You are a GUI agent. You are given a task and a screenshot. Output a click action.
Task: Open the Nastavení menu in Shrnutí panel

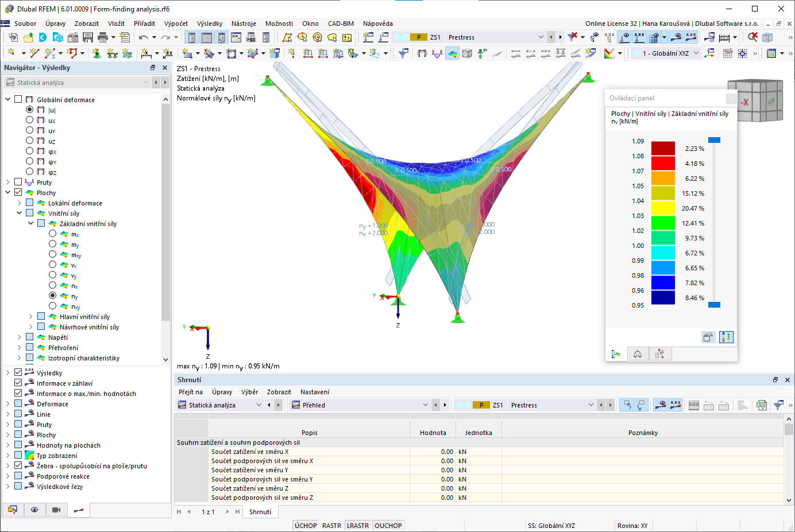tap(315, 392)
